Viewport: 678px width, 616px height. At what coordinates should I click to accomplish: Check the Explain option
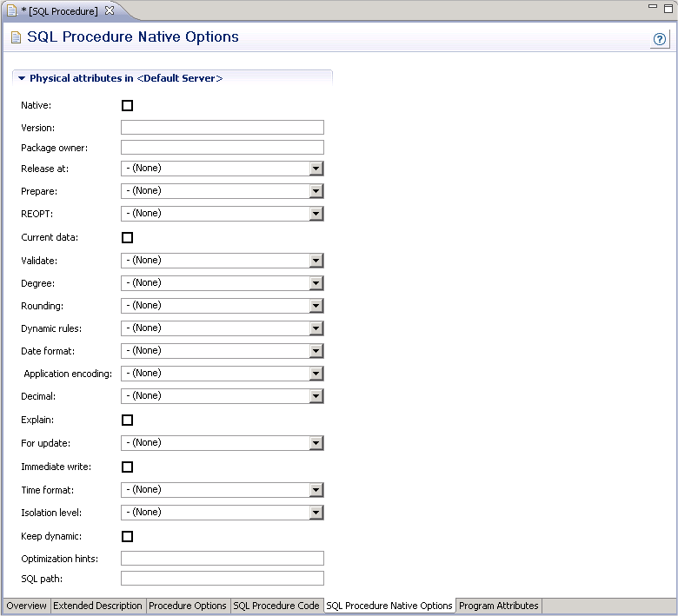click(128, 420)
